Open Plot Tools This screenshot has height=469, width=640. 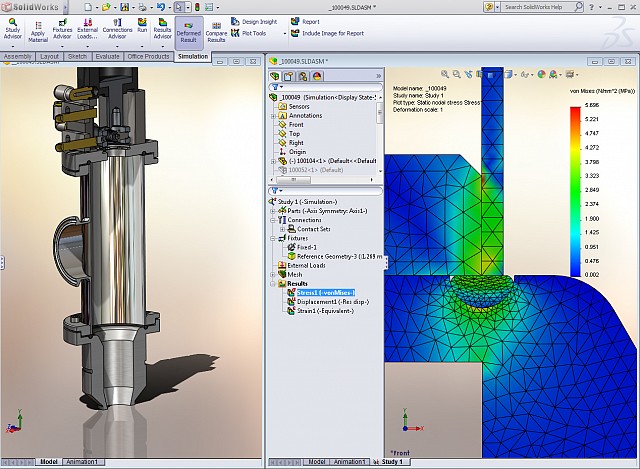[249, 33]
